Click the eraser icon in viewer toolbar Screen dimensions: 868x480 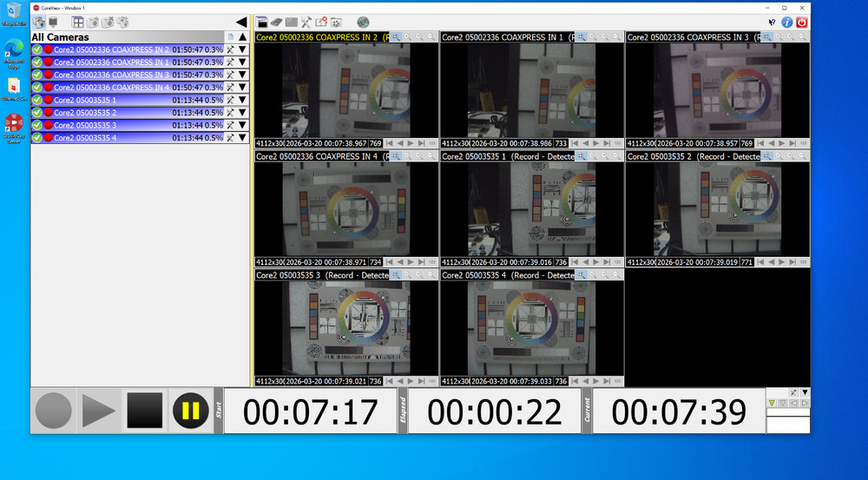(x=276, y=23)
